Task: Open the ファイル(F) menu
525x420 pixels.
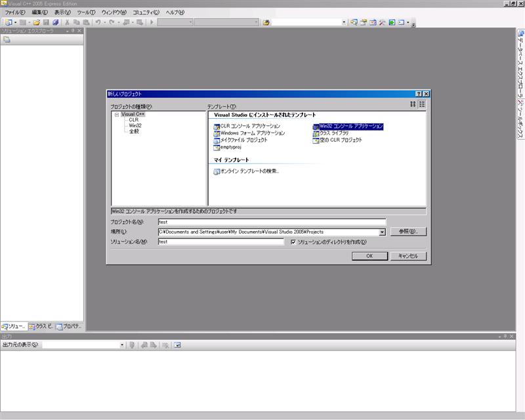Action: [x=14, y=12]
